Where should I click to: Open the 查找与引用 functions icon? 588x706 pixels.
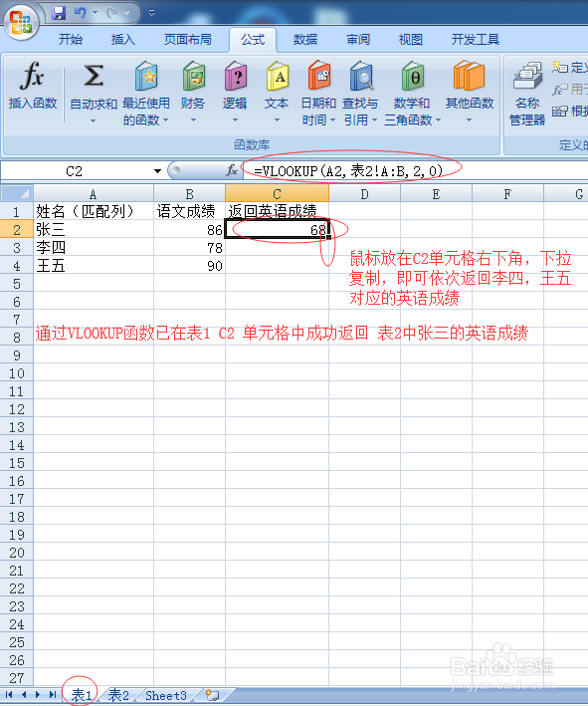[x=361, y=77]
